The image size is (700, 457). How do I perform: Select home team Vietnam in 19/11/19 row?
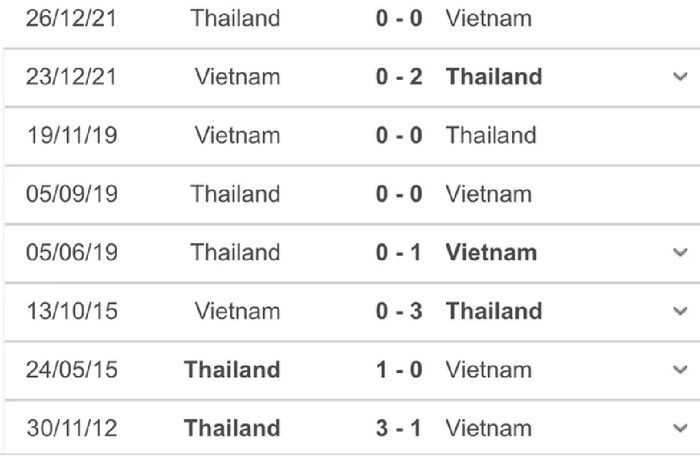[x=238, y=135]
